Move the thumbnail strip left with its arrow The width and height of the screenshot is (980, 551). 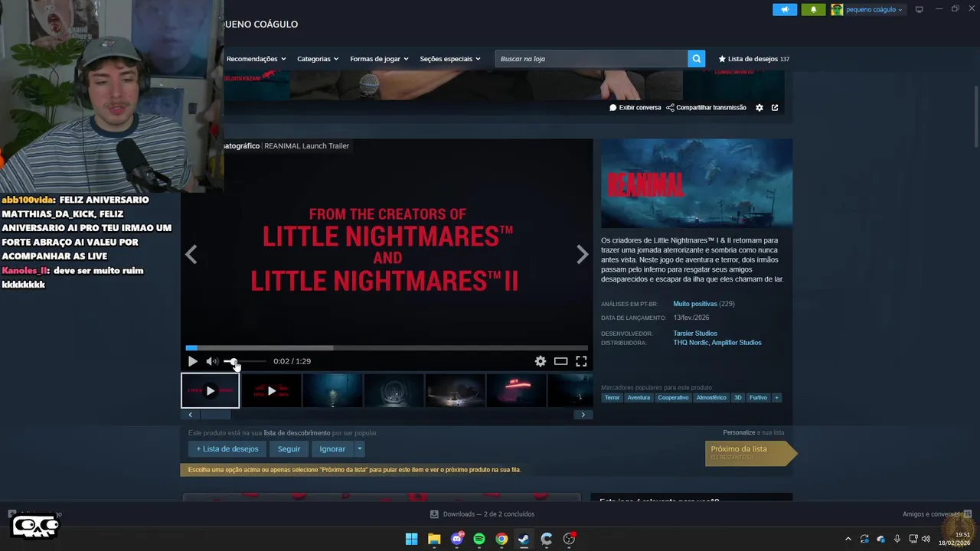pos(190,415)
